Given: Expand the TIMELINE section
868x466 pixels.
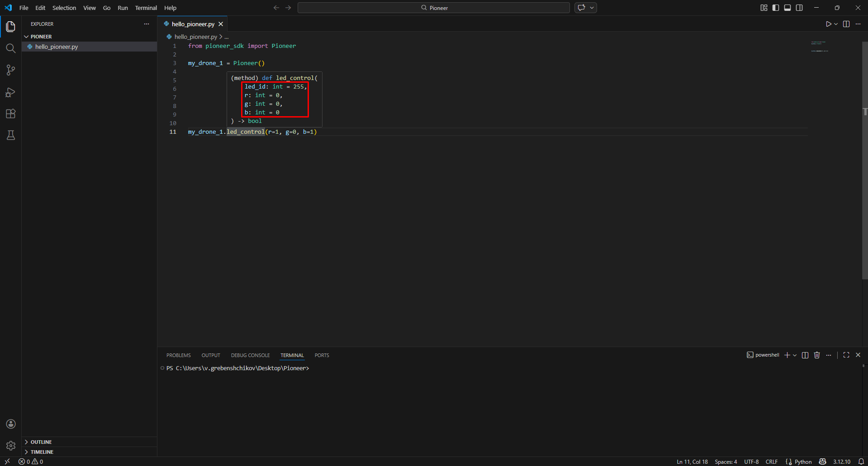Looking at the screenshot, I should [x=90, y=452].
